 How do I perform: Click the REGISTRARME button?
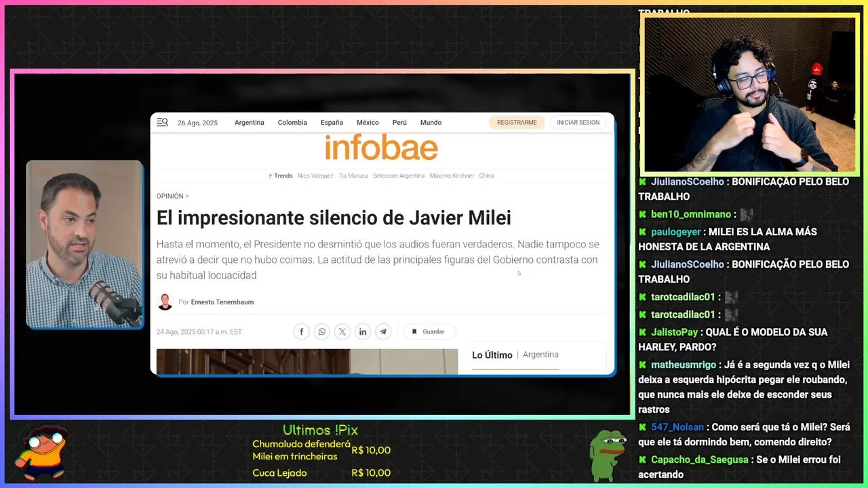[517, 123]
